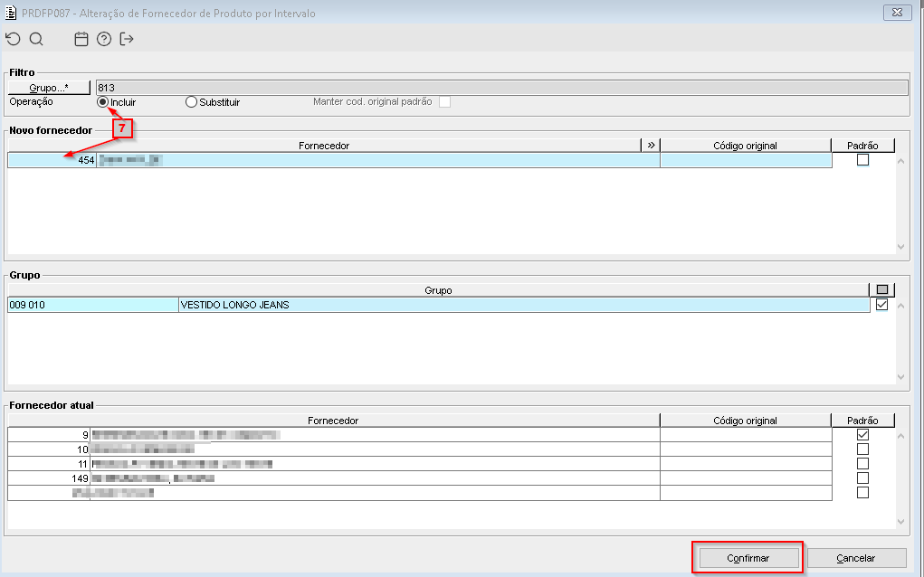Click the Cancelar button
Image resolution: width=924 pixels, height=577 pixels.
[x=855, y=558]
